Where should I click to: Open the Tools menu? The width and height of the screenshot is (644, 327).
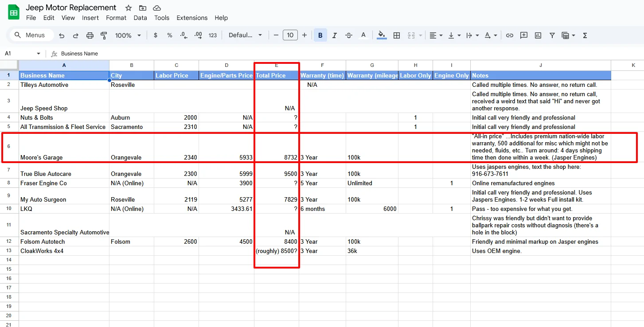[x=162, y=18]
